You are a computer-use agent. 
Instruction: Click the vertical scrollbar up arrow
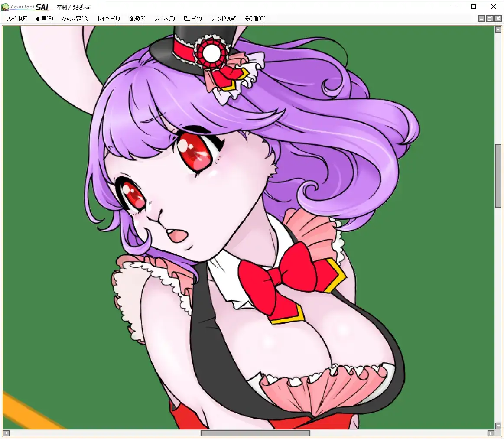click(x=498, y=30)
